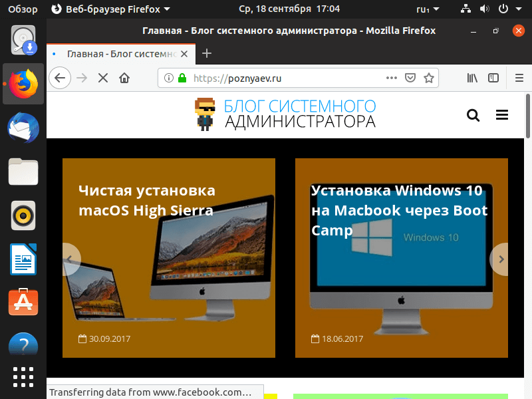Select the 'Главная - Блог системного' tab
This screenshot has width=532, height=399.
[x=121, y=54]
